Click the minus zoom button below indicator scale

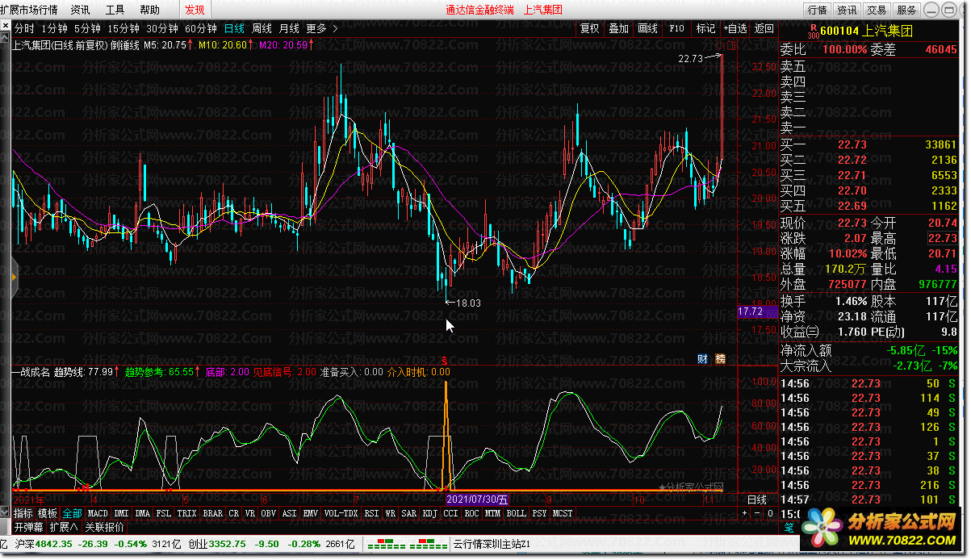[756, 513]
